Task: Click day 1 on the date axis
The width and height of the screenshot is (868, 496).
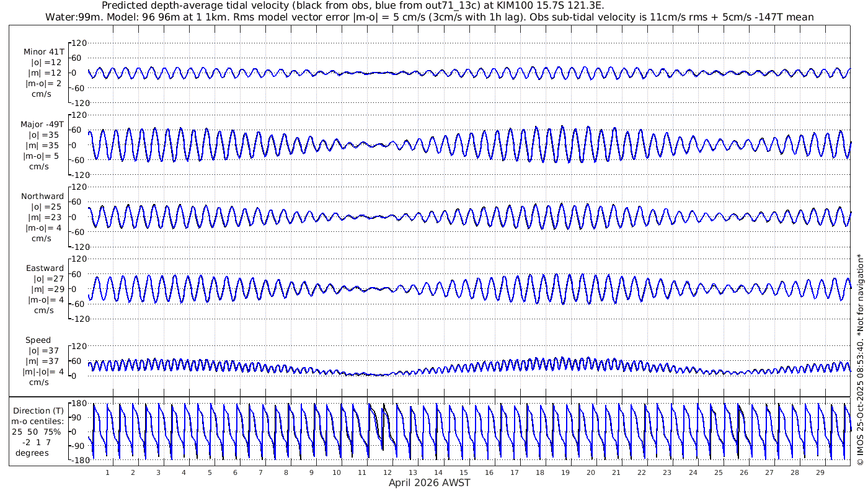Action: [x=108, y=472]
